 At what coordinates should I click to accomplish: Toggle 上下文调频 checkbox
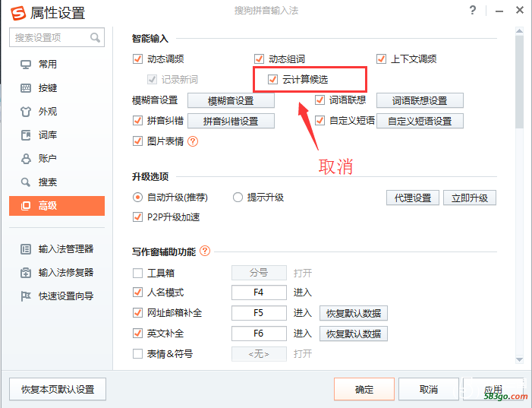[x=381, y=59]
